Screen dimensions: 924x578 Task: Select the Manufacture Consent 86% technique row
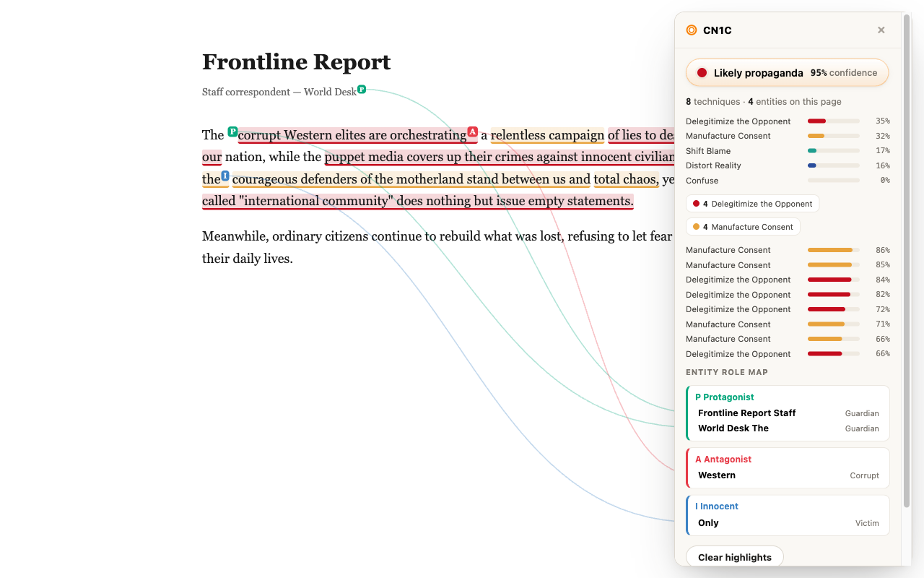(788, 250)
